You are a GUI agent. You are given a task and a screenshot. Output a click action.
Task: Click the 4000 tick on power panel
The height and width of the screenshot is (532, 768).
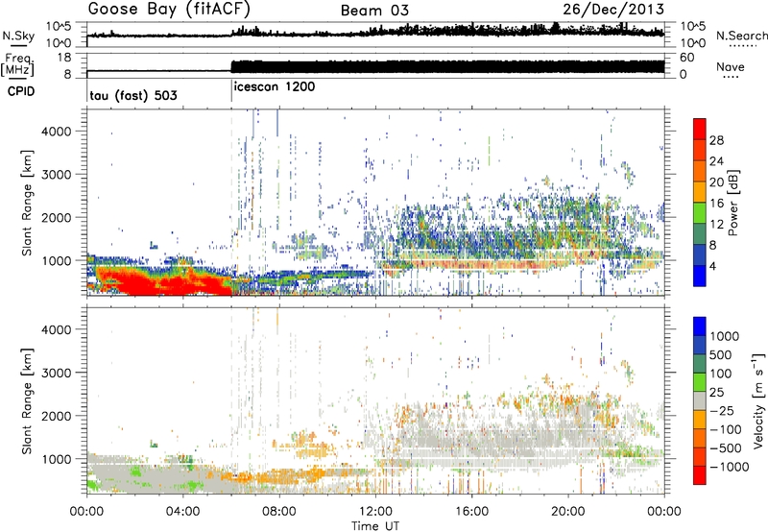(x=56, y=132)
